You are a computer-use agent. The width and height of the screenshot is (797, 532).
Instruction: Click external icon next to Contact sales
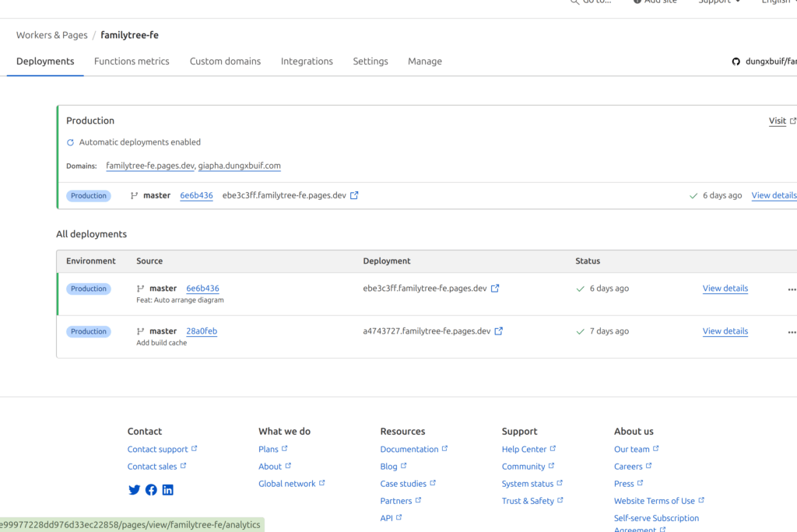(184, 465)
